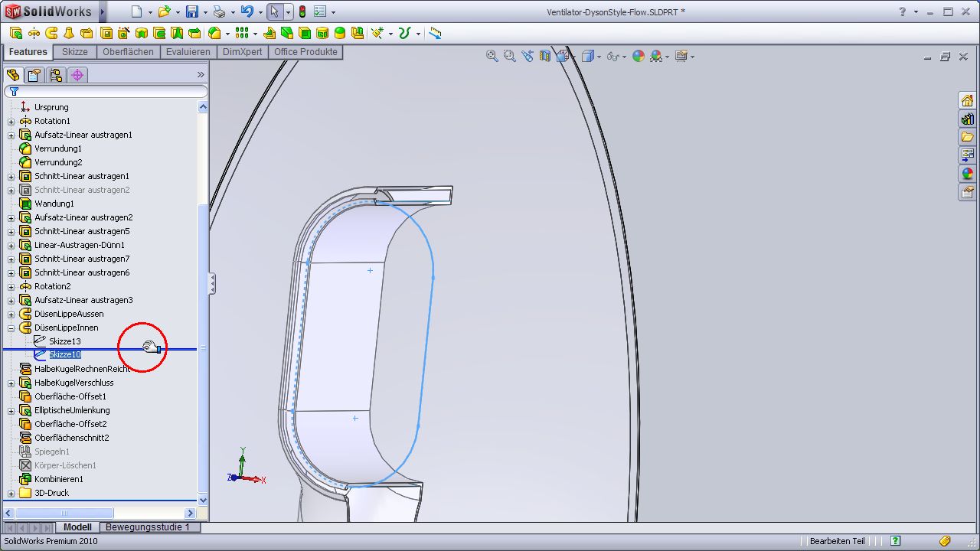Viewport: 980px width, 551px height.
Task: Open the Design Library task pane tab
Action: [968, 119]
